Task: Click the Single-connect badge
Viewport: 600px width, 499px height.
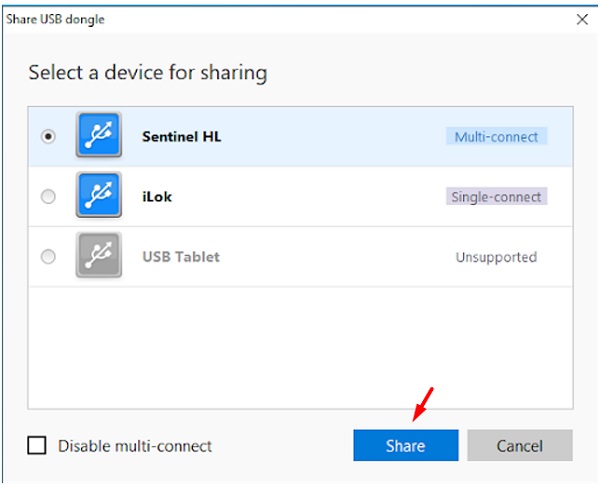Action: (x=496, y=197)
